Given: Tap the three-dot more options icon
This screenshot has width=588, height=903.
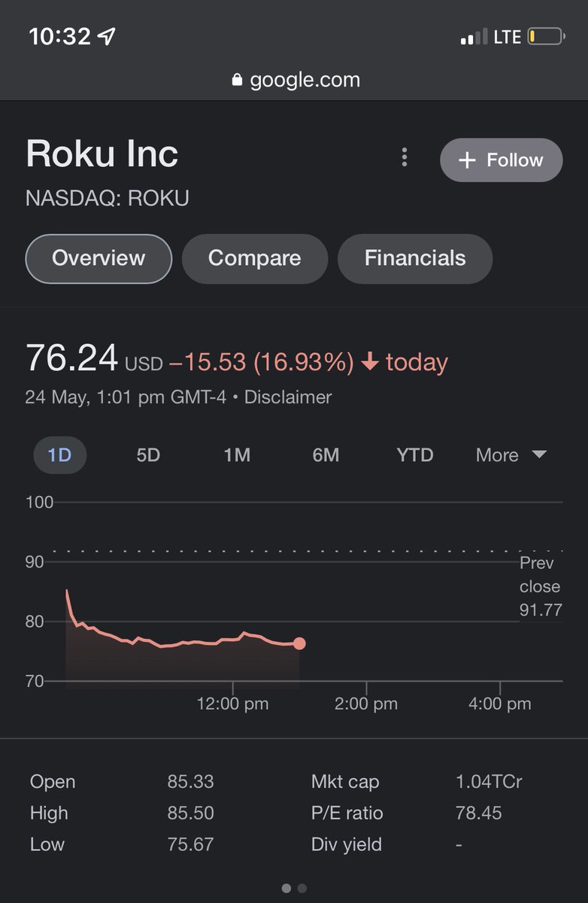Looking at the screenshot, I should click(x=405, y=157).
